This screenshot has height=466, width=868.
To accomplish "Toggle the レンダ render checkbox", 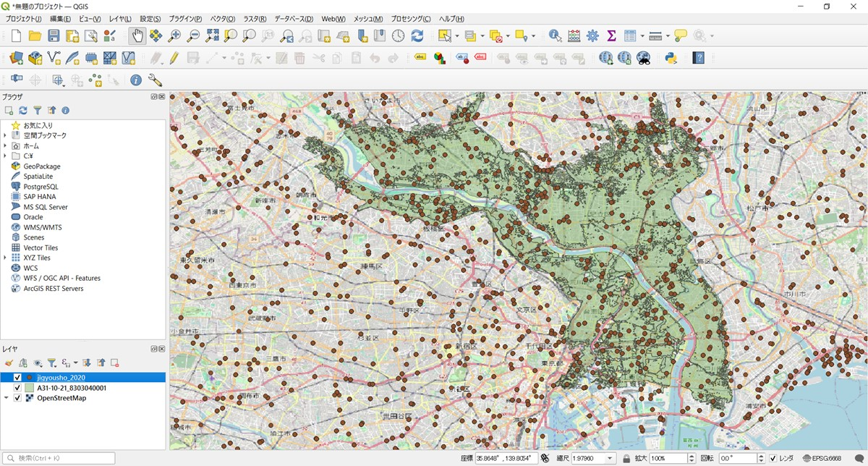I will click(x=773, y=458).
